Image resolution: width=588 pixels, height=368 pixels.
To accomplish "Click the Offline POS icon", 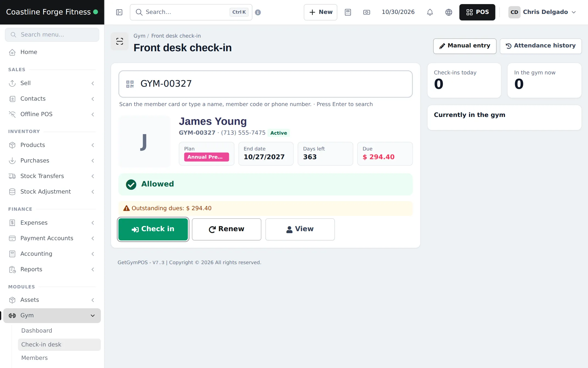I will [12, 114].
